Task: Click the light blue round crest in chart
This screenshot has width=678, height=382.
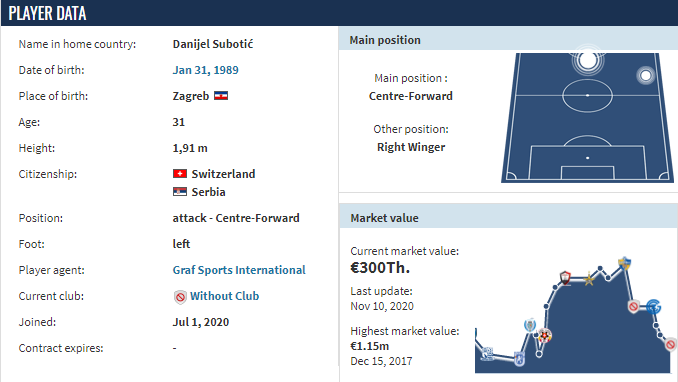Action: click(530, 324)
